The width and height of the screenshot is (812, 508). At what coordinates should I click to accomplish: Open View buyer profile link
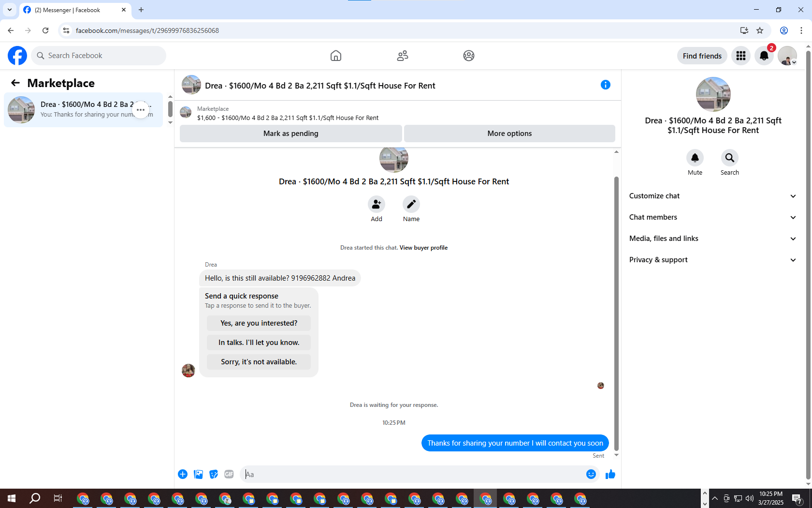tap(423, 248)
